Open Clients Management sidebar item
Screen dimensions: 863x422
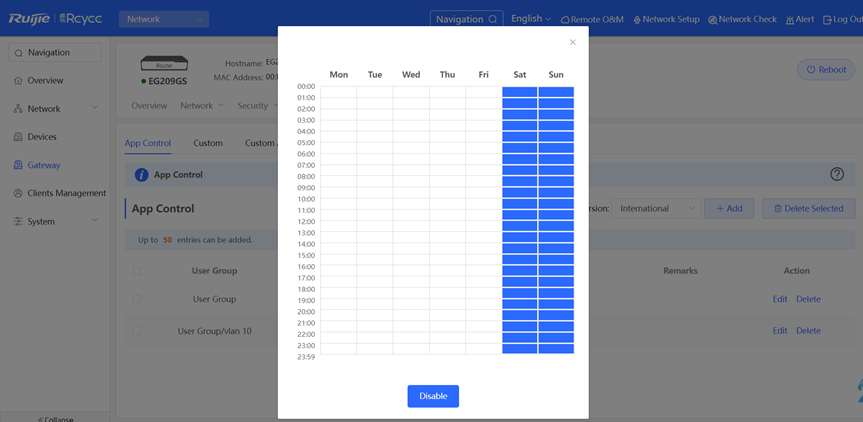click(66, 193)
